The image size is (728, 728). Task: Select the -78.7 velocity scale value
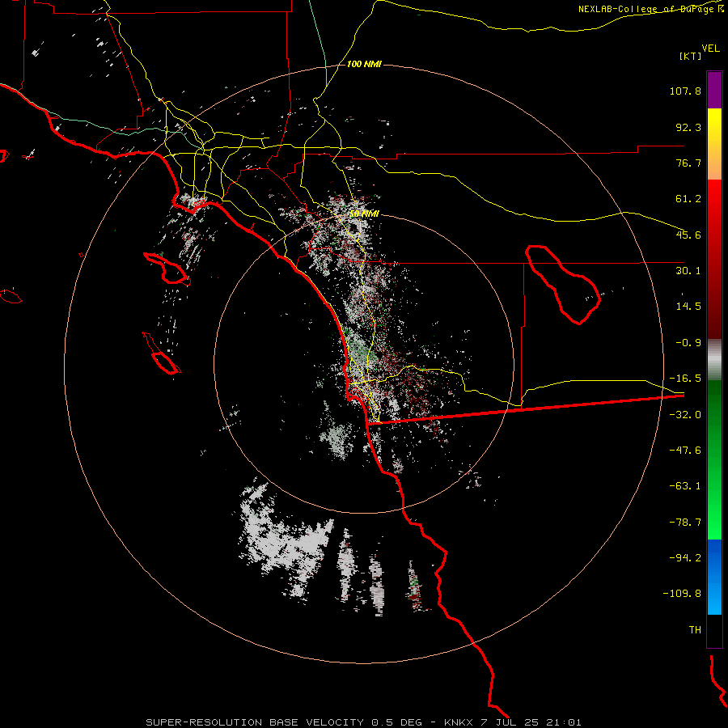coord(685,523)
